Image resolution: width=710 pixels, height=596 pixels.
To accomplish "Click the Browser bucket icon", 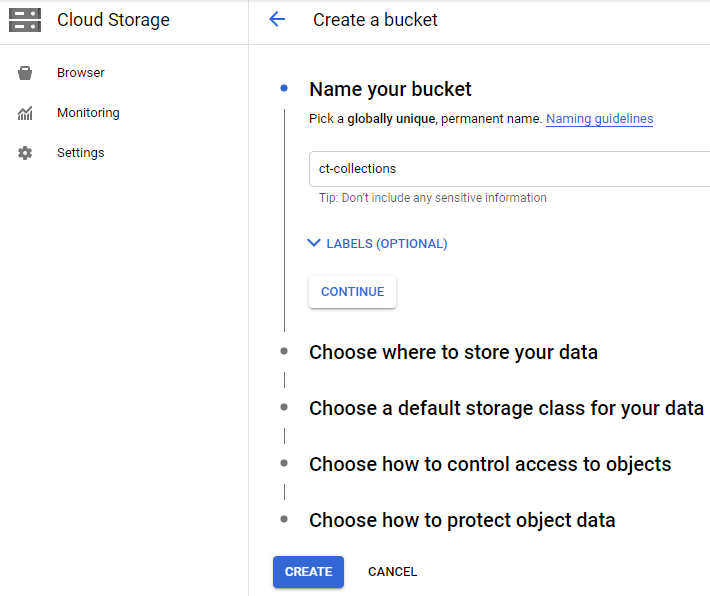I will pos(25,73).
